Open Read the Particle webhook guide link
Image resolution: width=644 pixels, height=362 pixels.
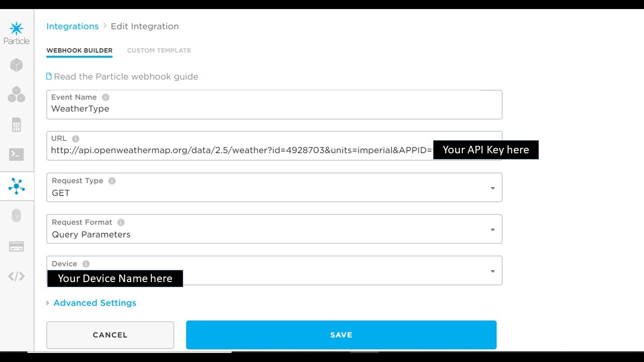coord(126,76)
